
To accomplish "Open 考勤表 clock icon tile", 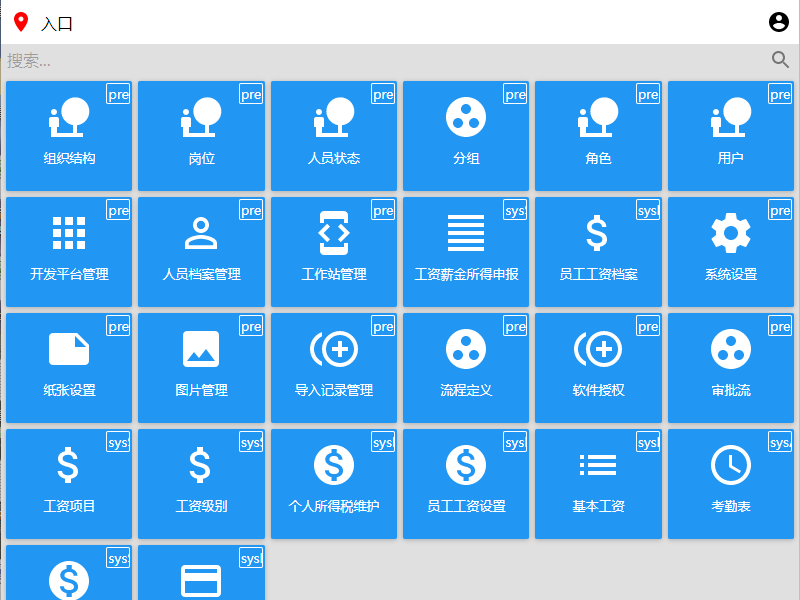I will (730, 484).
